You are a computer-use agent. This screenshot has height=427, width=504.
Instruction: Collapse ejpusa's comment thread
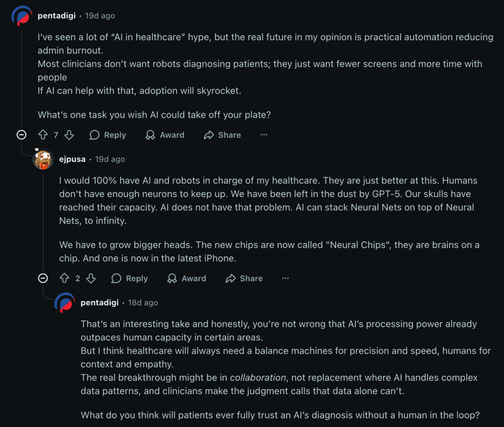(x=43, y=278)
